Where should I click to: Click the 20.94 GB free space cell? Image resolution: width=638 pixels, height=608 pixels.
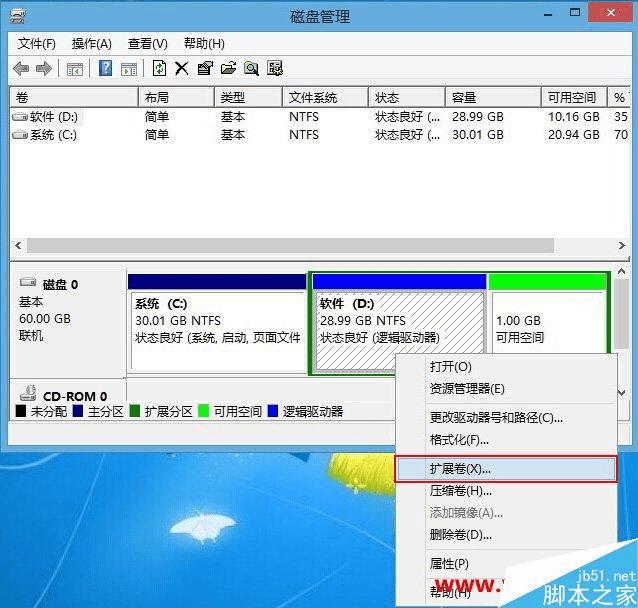(574, 135)
